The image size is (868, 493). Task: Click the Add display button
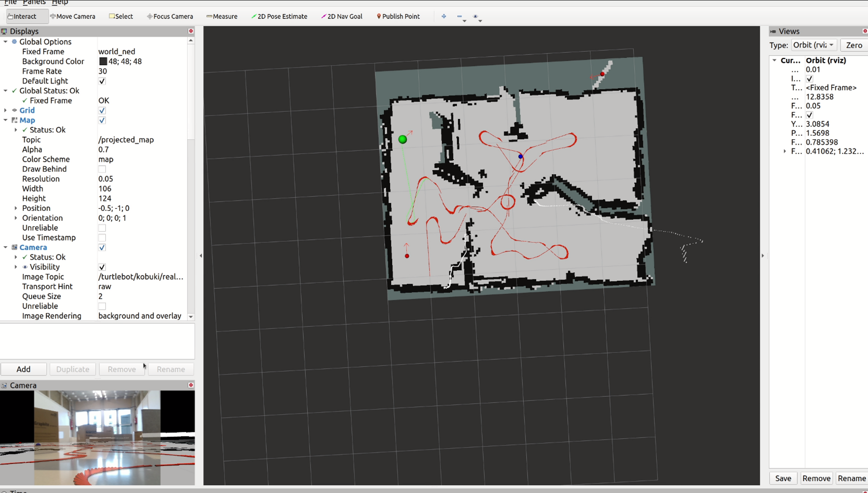23,369
